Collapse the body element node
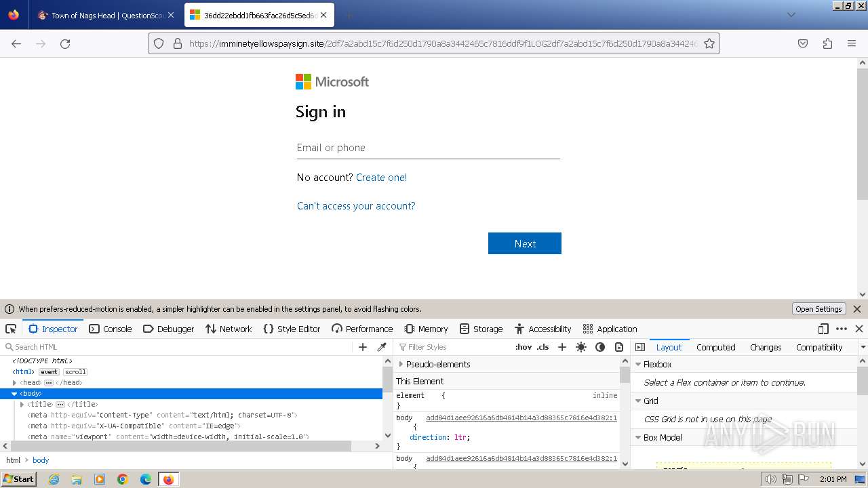This screenshot has height=488, width=868. coord(14,394)
